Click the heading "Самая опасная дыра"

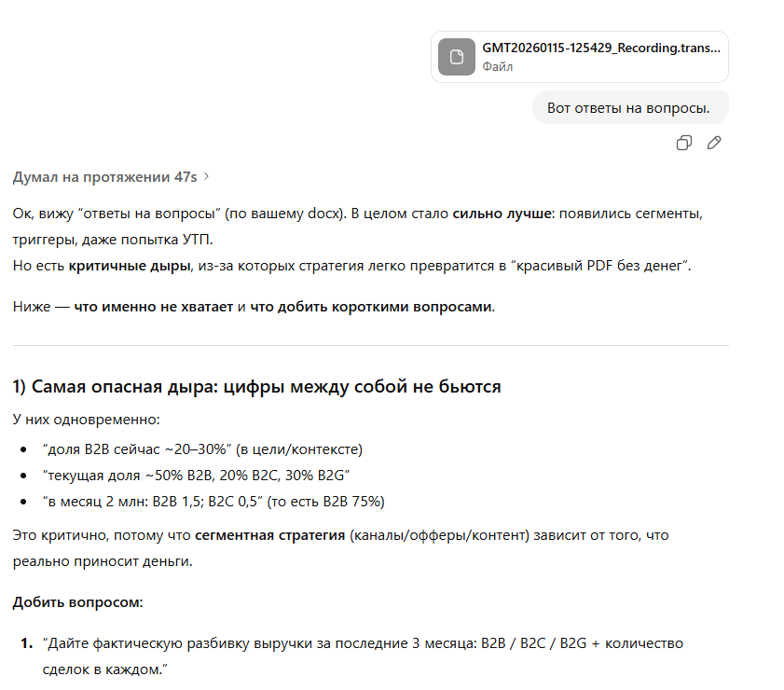(x=256, y=386)
